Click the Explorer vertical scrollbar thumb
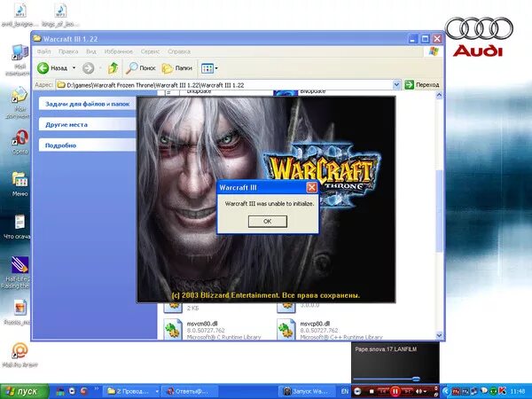The height and width of the screenshot is (399, 532). point(439,210)
